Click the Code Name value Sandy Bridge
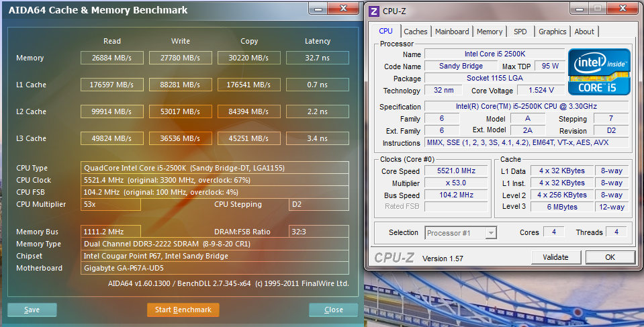This screenshot has width=644, height=327. click(x=461, y=66)
